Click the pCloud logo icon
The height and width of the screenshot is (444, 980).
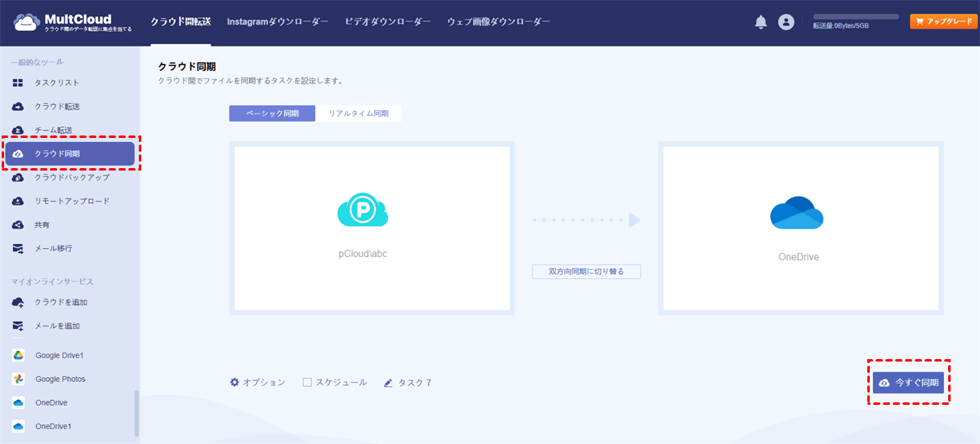[x=363, y=211]
